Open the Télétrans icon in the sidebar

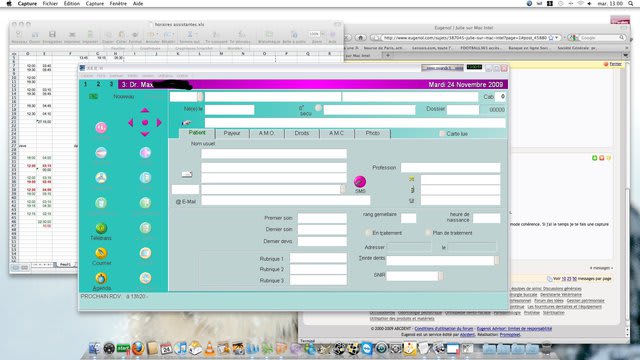101,228
